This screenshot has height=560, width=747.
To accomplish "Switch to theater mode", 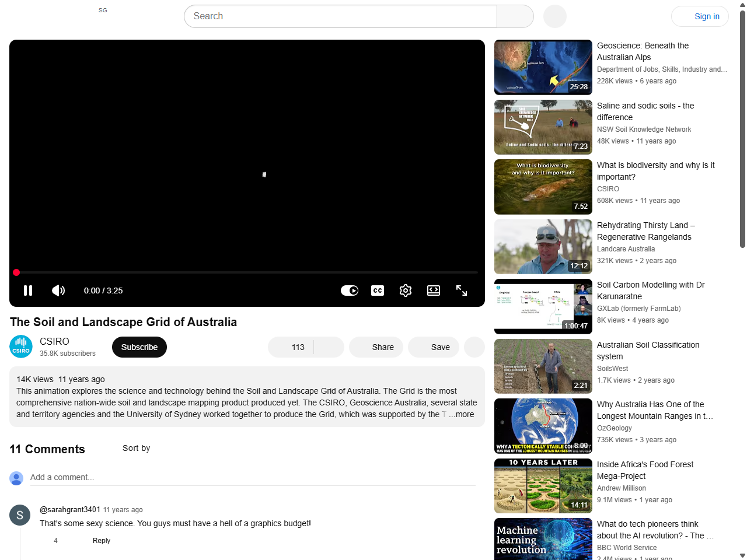I will pos(434,290).
